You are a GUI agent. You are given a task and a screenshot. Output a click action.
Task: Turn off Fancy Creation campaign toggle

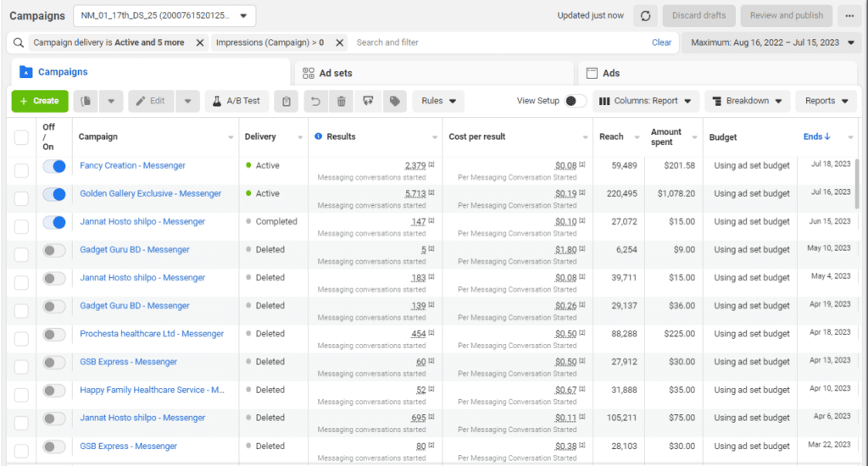click(x=54, y=166)
